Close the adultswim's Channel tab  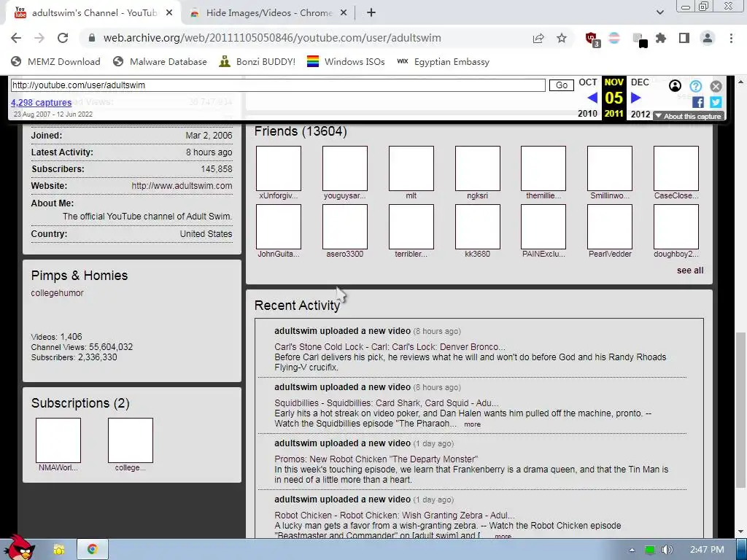(169, 13)
